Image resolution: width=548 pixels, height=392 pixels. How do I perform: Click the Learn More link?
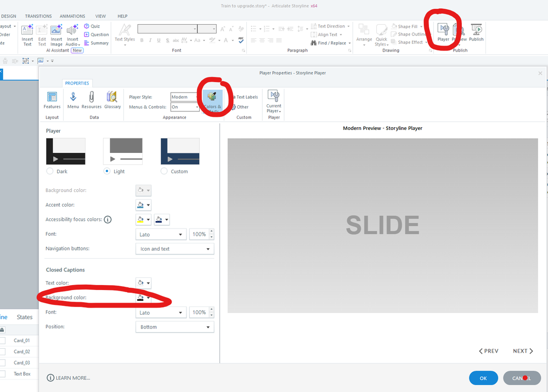69,378
